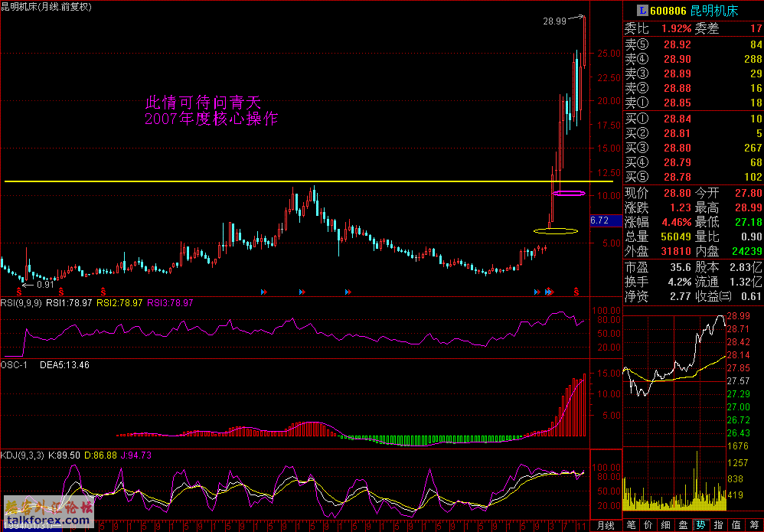
Task: Select the magenta ellipse drawing near 10.00
Action: pos(568,194)
